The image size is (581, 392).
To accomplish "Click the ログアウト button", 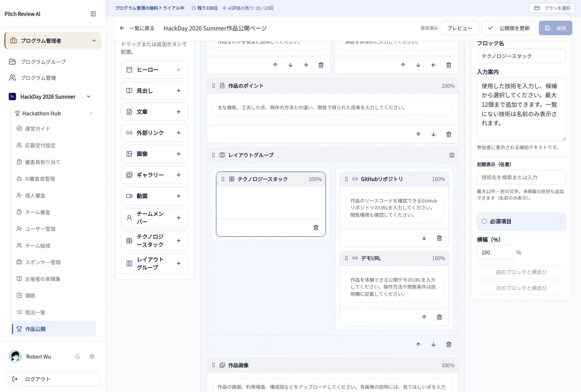I will click(53, 379).
